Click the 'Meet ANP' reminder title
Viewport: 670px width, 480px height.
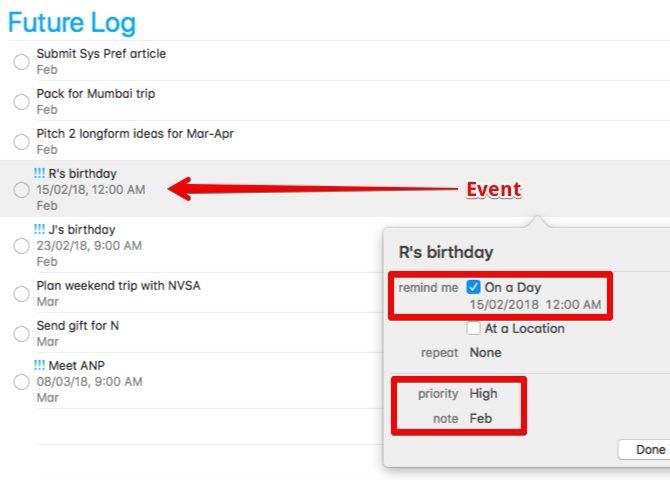tap(77, 366)
